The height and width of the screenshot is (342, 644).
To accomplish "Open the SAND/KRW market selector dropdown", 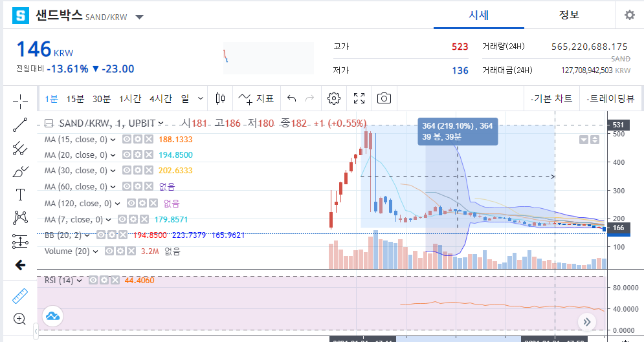I will coord(140,17).
